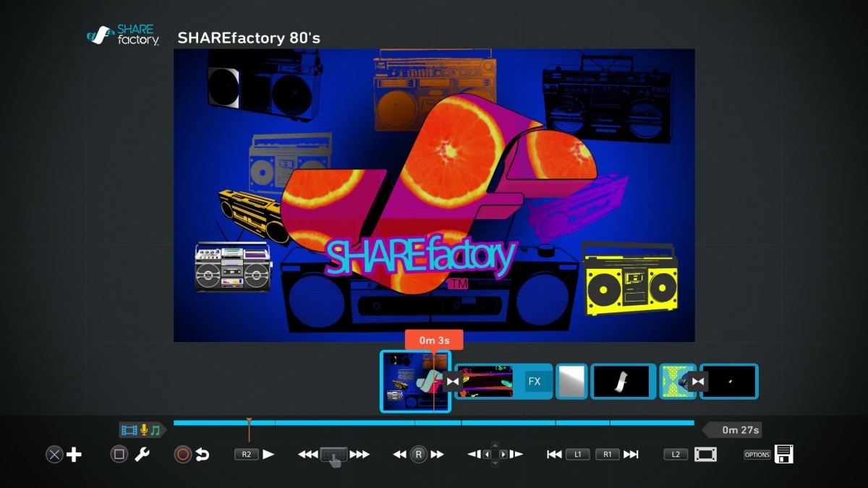Click the transition bowtie icon between first two clips
Screen dimensions: 868x488
(452, 381)
